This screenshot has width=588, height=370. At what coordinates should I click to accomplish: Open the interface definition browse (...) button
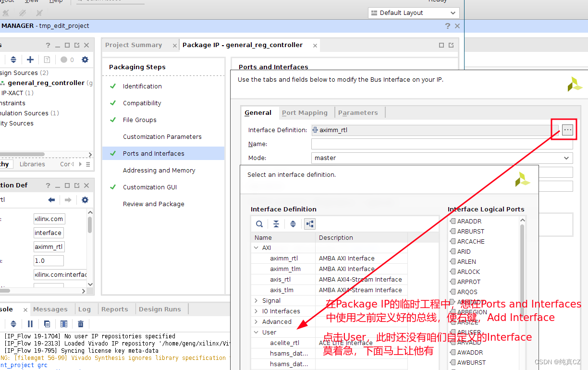(x=568, y=130)
